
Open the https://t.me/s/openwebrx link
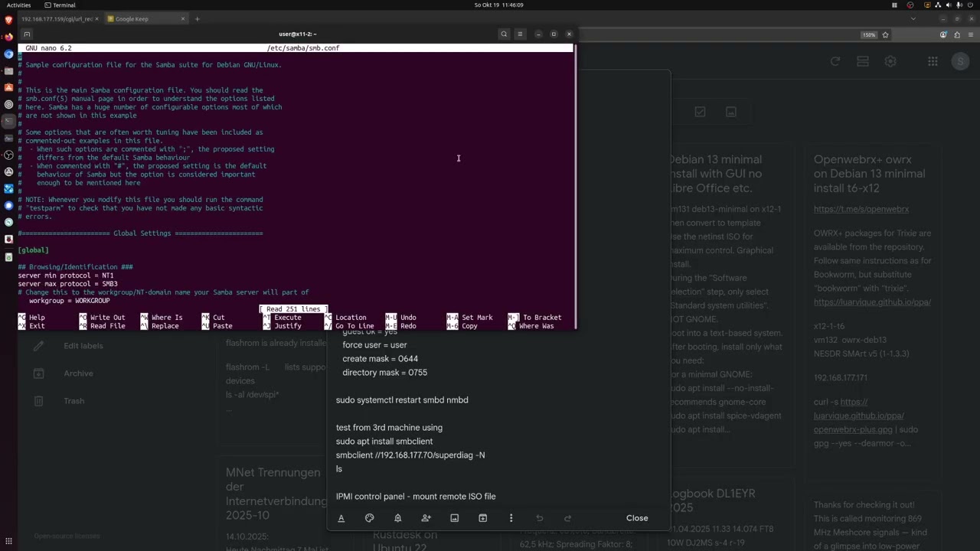pos(861,209)
